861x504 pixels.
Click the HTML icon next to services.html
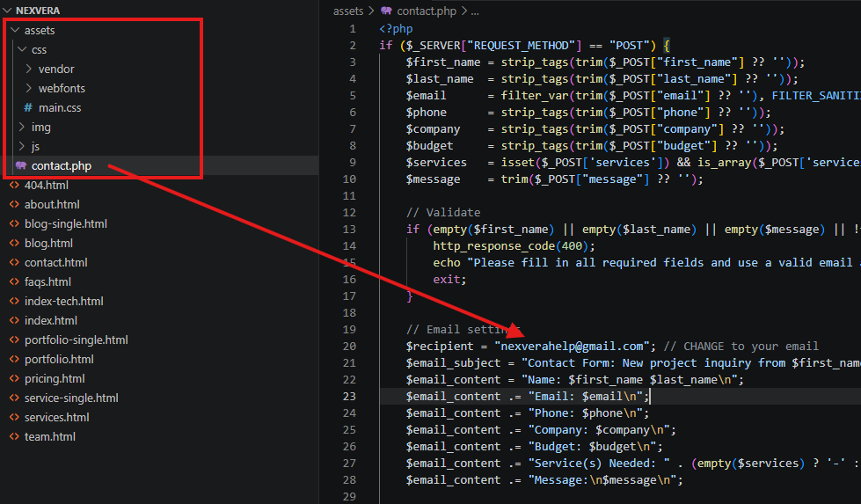tap(14, 417)
